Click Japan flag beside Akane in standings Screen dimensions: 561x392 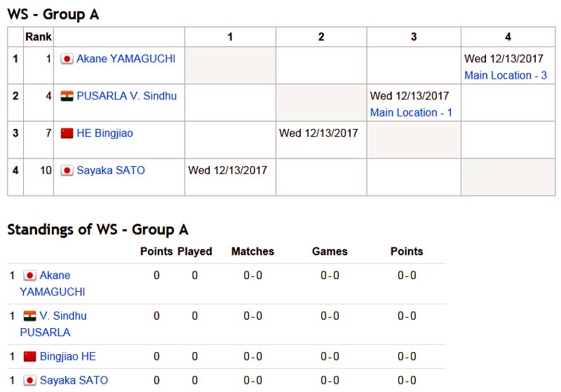click(29, 276)
